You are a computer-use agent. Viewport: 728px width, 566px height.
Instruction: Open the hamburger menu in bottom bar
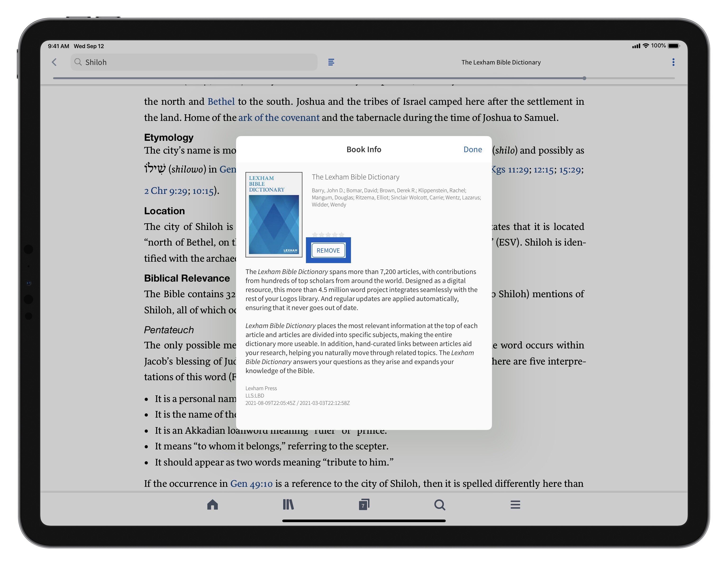click(515, 504)
